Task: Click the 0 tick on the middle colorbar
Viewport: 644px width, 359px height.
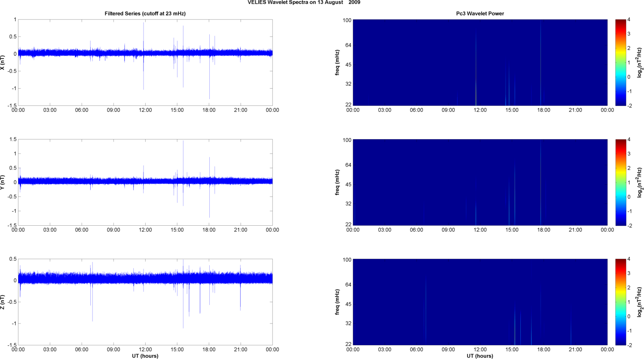Action: (629, 197)
